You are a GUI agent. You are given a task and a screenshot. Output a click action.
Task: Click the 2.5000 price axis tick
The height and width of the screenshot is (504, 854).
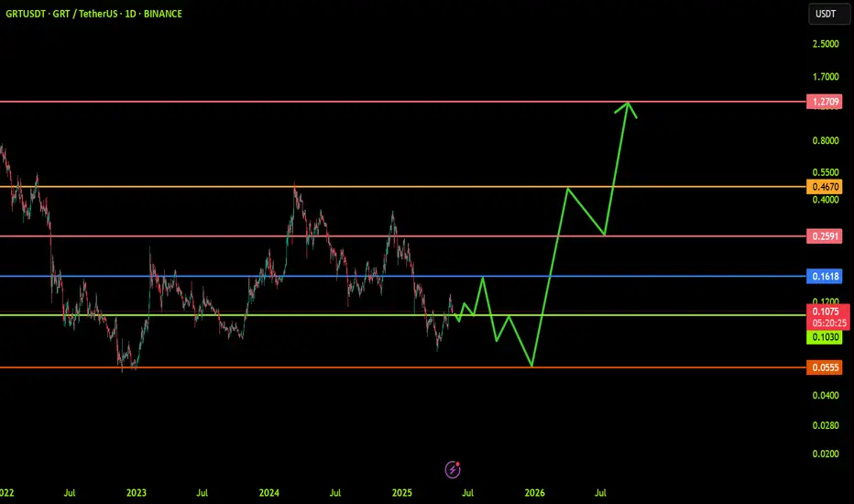(826, 44)
